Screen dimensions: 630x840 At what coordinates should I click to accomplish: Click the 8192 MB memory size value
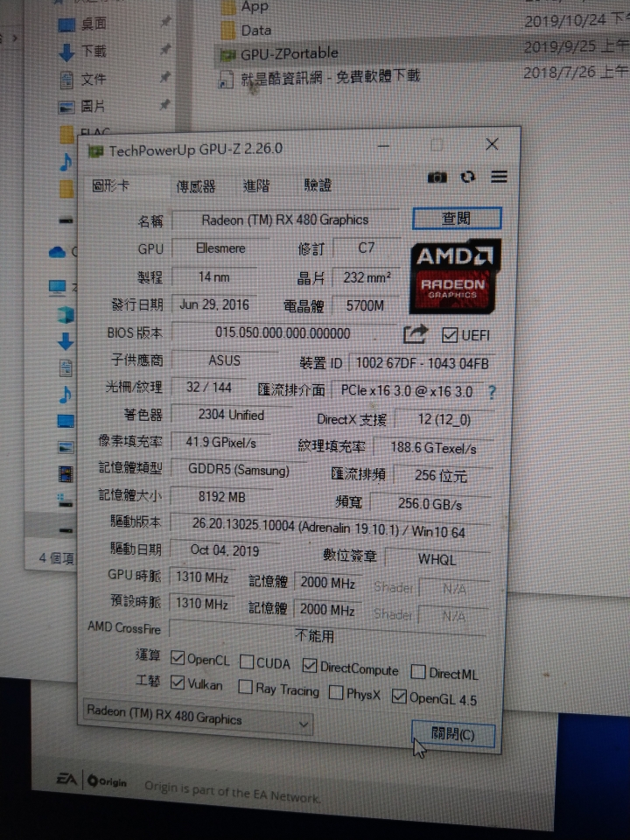click(221, 497)
